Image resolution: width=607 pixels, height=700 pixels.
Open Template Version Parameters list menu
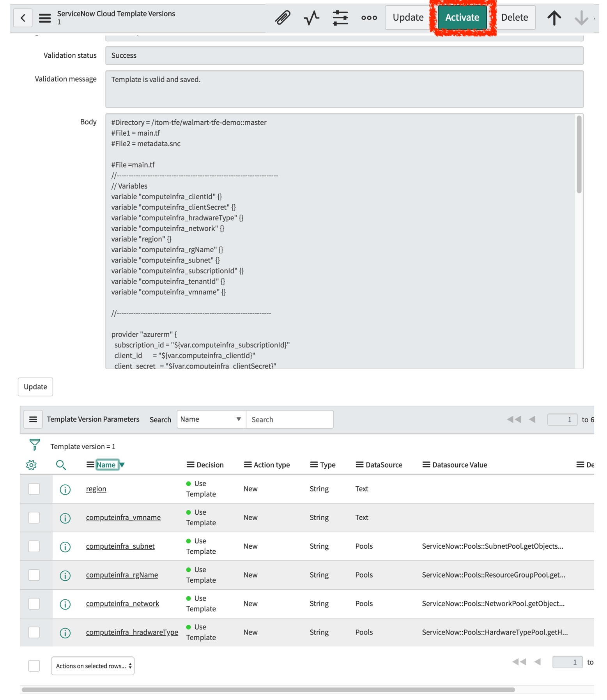click(33, 419)
